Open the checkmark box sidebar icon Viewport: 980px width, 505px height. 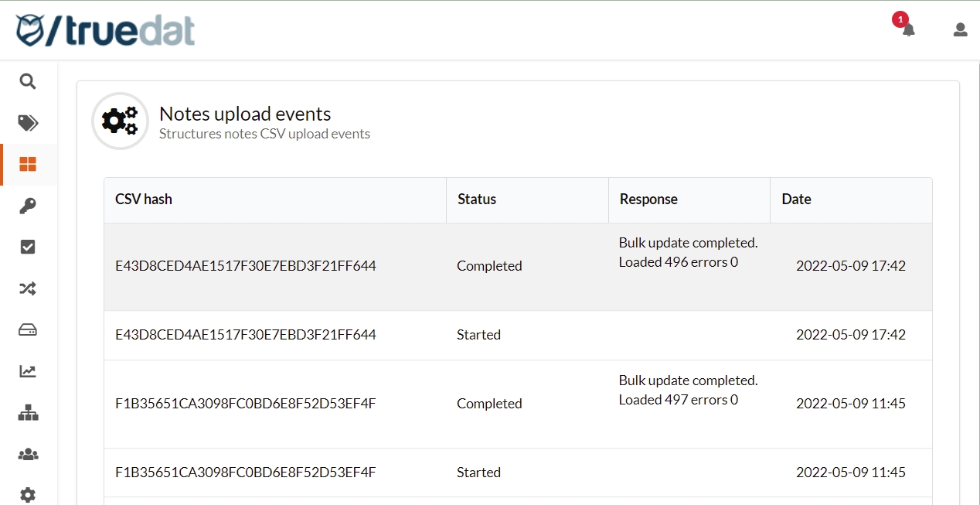pos(28,247)
